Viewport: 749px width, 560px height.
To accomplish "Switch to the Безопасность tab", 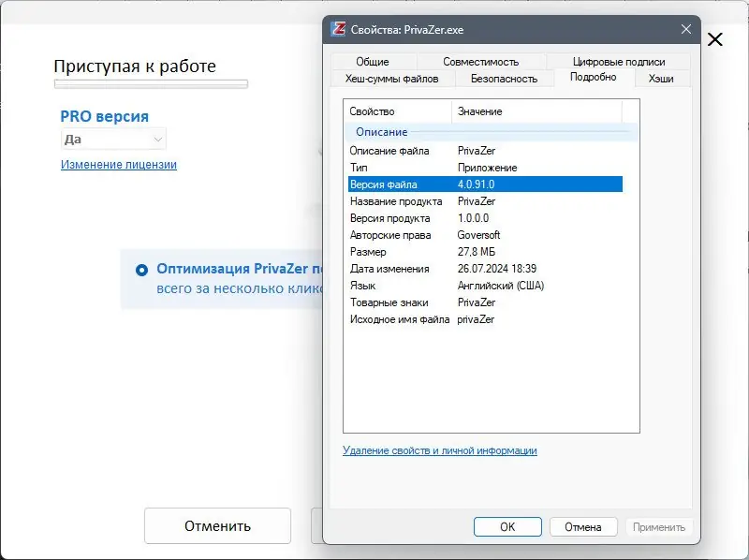I will point(504,79).
